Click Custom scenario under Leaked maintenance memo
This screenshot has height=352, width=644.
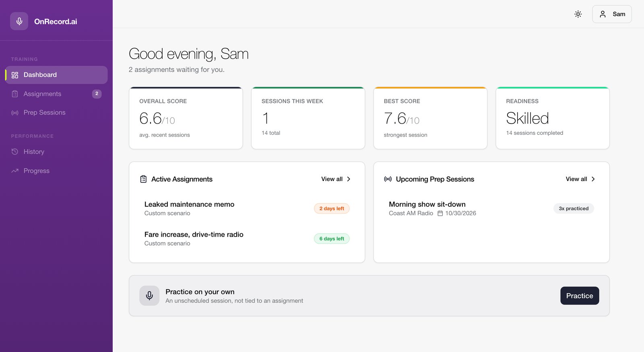(x=167, y=213)
